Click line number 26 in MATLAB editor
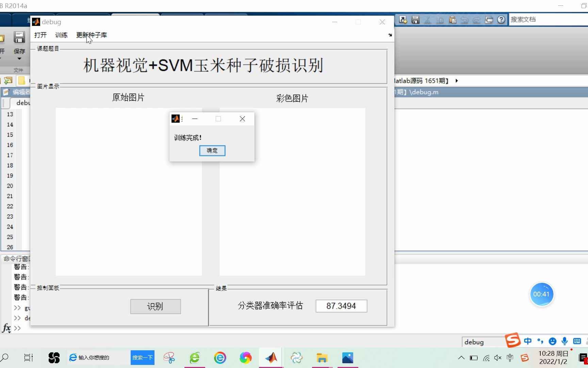 coord(10,247)
